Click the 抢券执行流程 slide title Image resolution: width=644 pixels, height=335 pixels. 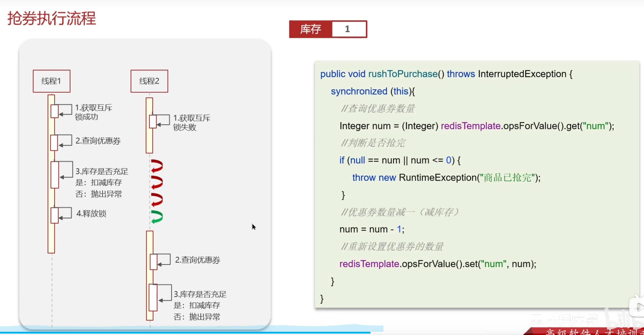[x=52, y=18]
